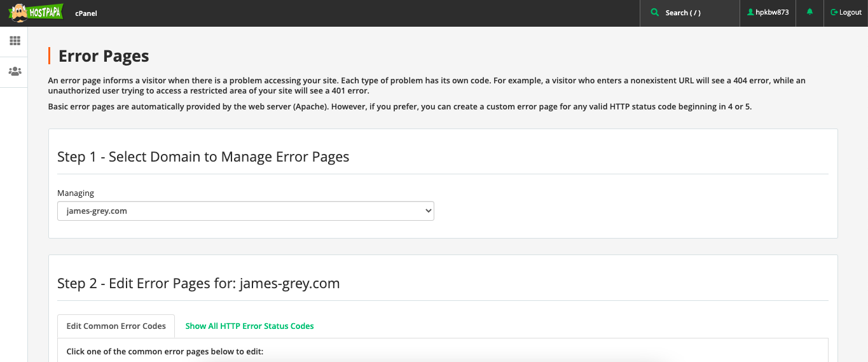Click the logout arrow icon
The image size is (868, 362).
pyautogui.click(x=834, y=13)
